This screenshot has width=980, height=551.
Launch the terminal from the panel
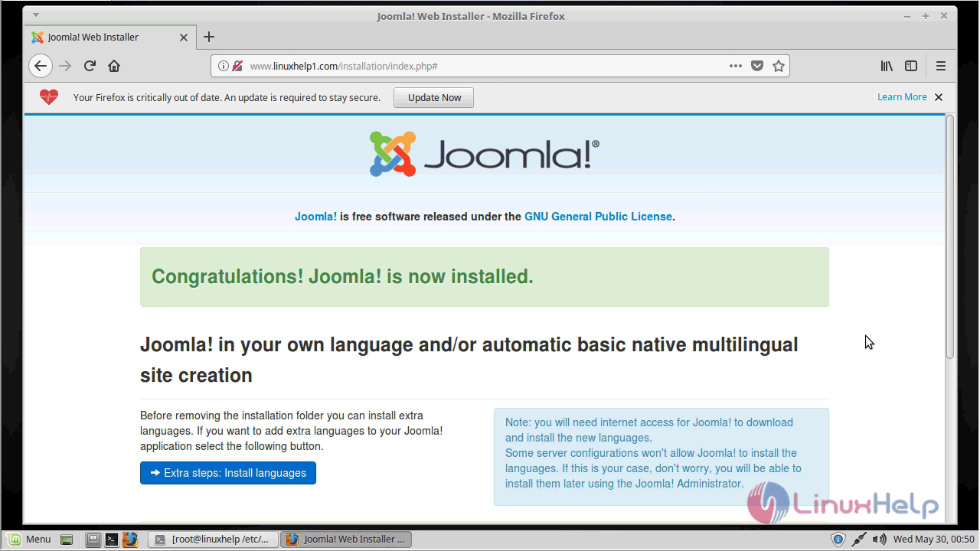coord(112,540)
